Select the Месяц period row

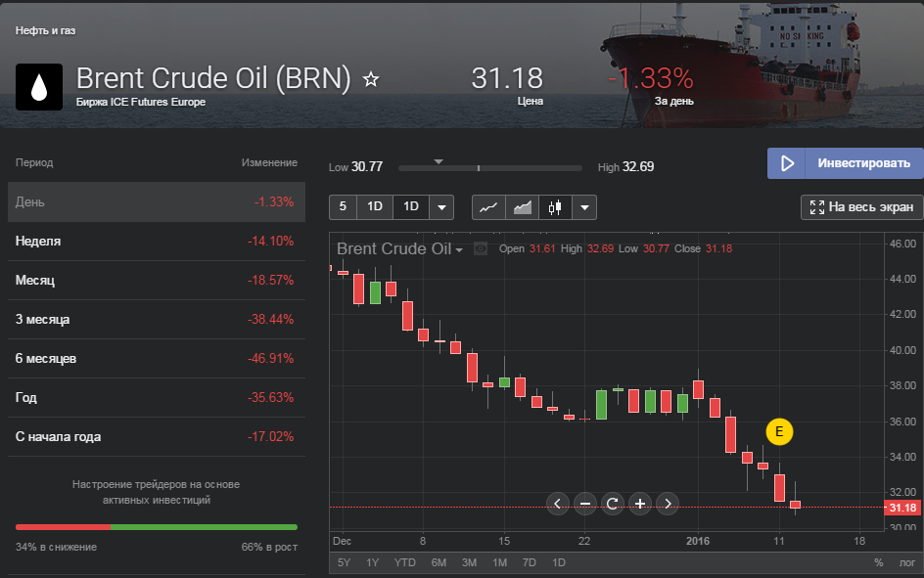tap(157, 280)
